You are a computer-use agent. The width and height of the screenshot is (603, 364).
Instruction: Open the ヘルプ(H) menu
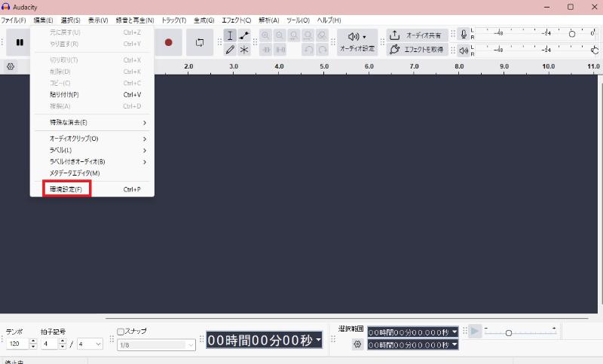tap(329, 20)
